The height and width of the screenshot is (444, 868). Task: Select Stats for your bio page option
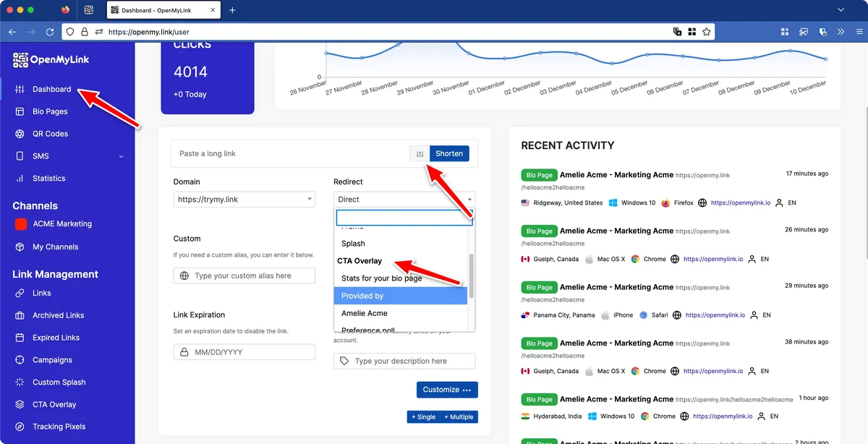pos(401,278)
